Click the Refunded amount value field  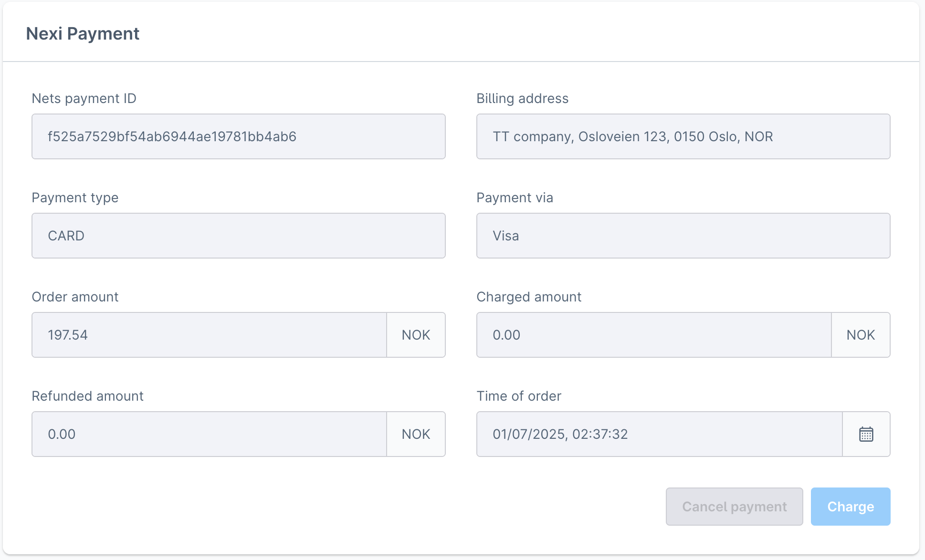tap(209, 434)
